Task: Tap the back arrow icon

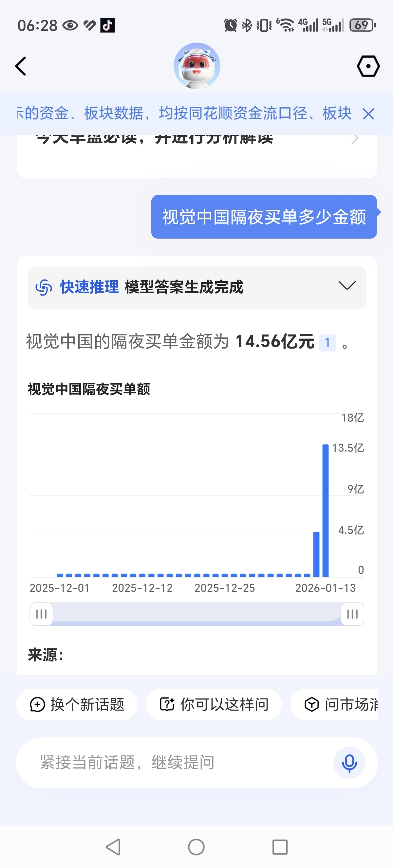Action: click(x=21, y=66)
